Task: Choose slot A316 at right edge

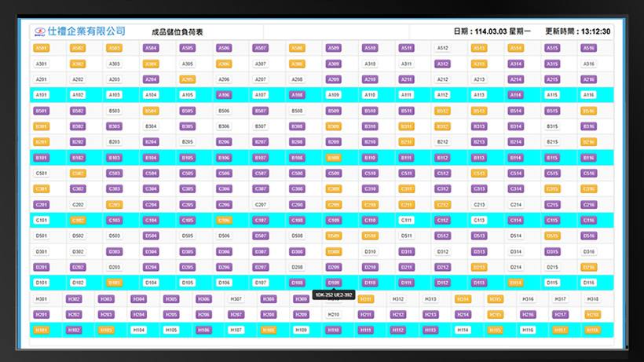Action: (588, 64)
